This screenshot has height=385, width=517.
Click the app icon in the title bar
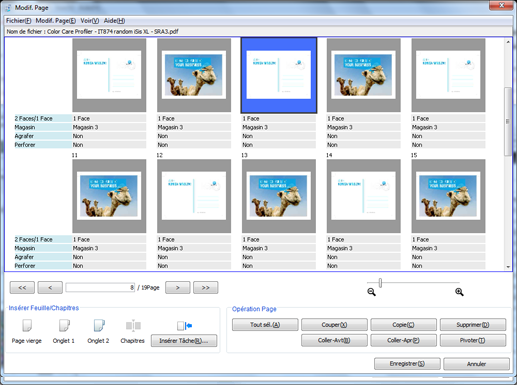click(8, 8)
